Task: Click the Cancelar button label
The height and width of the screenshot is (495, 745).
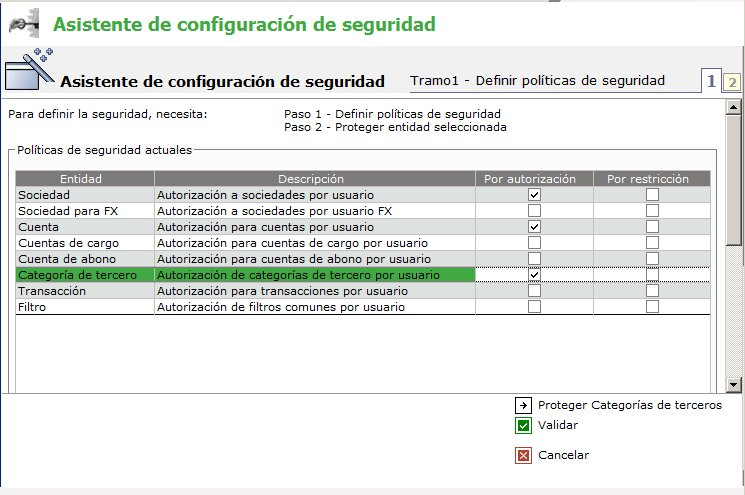Action: (563, 455)
